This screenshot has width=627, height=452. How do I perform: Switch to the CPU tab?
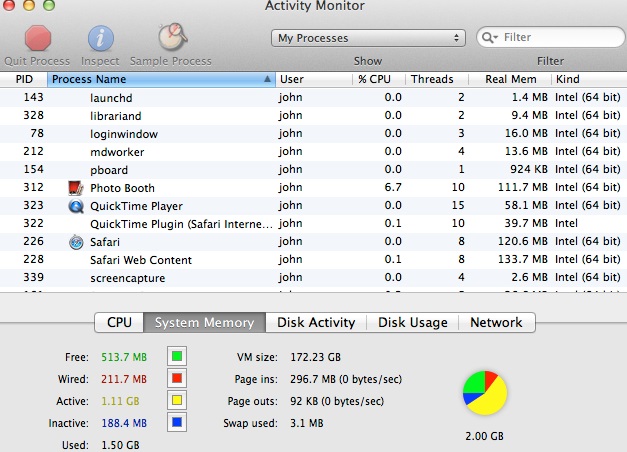[119, 322]
